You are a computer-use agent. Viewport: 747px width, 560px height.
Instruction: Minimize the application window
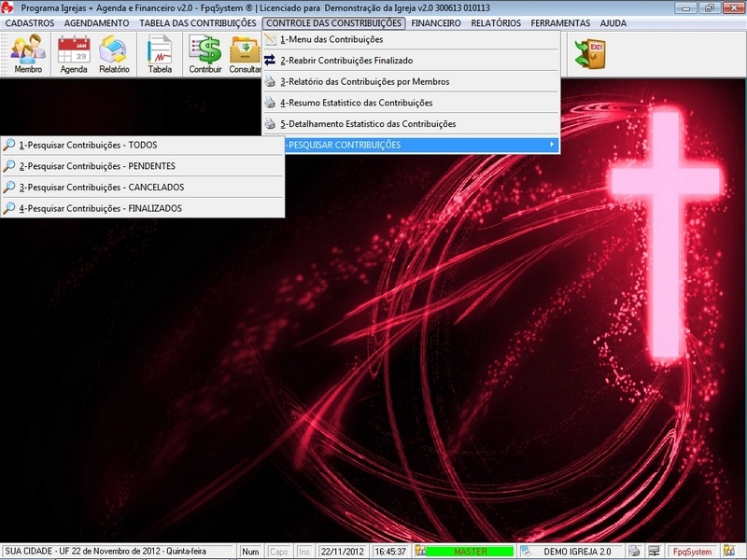coord(686,7)
